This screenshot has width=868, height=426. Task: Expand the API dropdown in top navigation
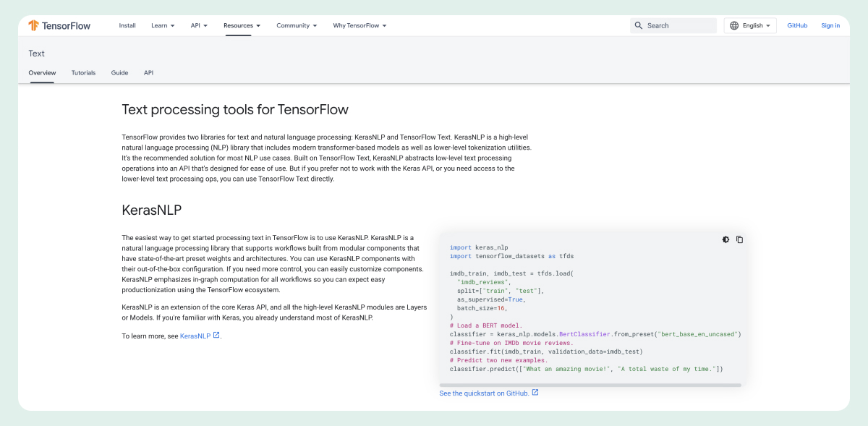(199, 25)
